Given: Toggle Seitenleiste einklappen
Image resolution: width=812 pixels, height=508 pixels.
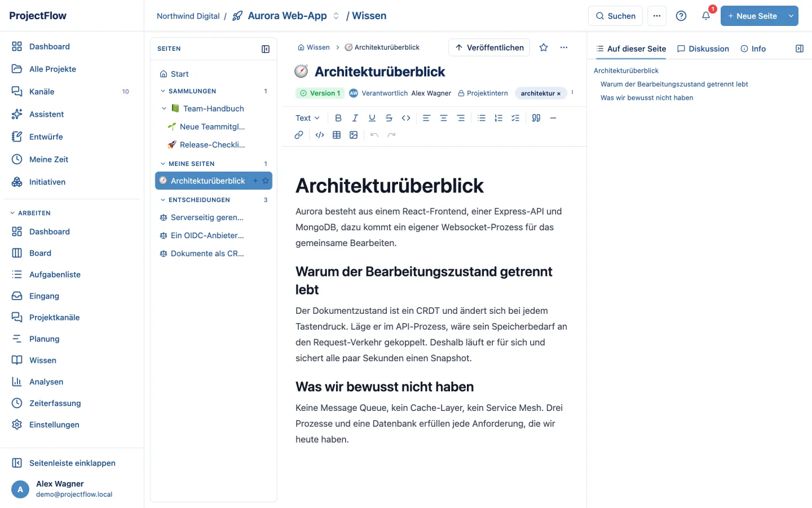Looking at the screenshot, I should [x=72, y=463].
